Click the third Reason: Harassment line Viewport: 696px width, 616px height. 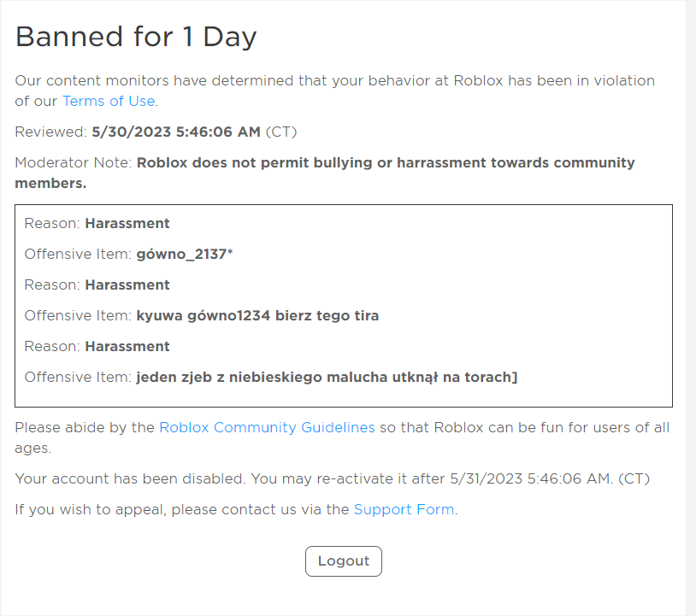coord(97,346)
